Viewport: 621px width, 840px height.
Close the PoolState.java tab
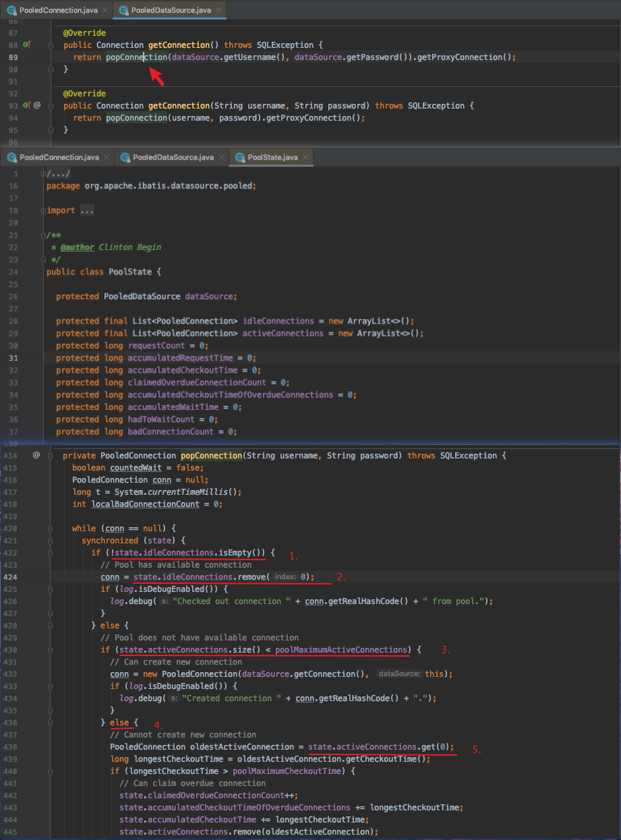[306, 157]
